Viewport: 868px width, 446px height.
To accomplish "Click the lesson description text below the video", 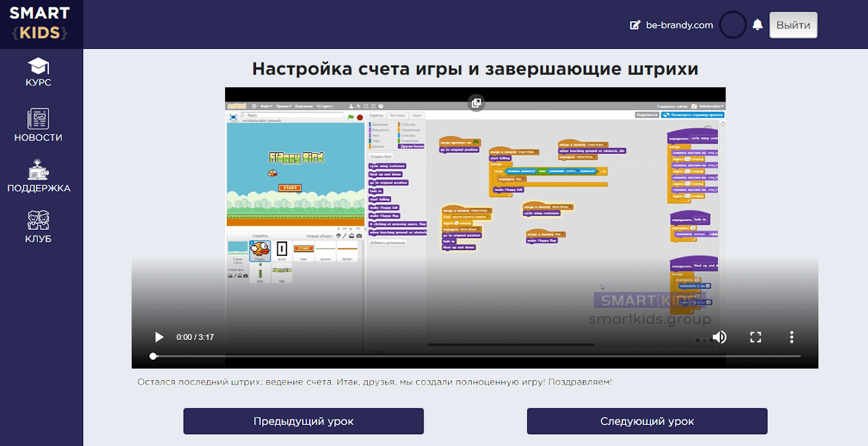I will tap(374, 382).
